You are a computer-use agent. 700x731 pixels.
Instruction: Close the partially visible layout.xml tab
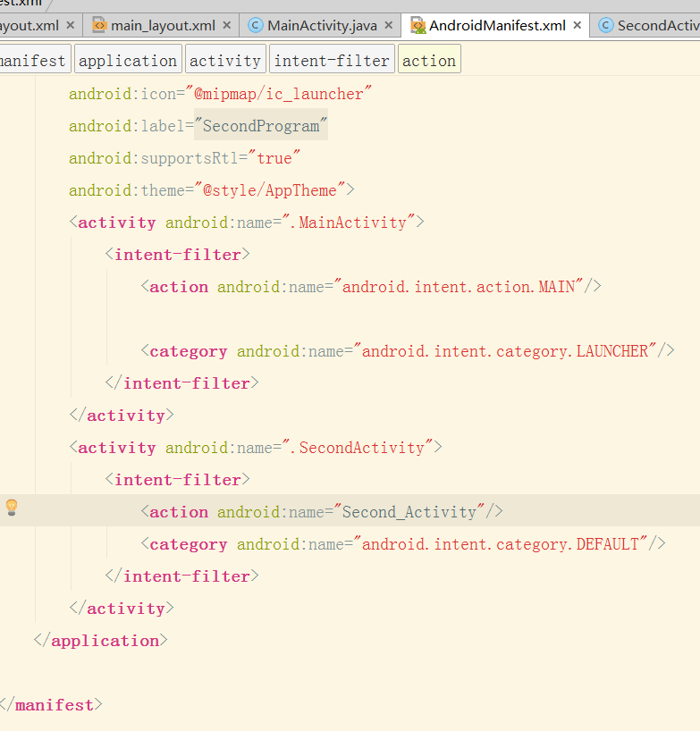point(71,26)
